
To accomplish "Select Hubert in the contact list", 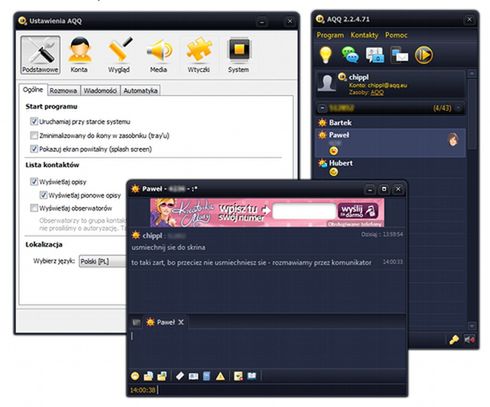I will tap(390, 168).
